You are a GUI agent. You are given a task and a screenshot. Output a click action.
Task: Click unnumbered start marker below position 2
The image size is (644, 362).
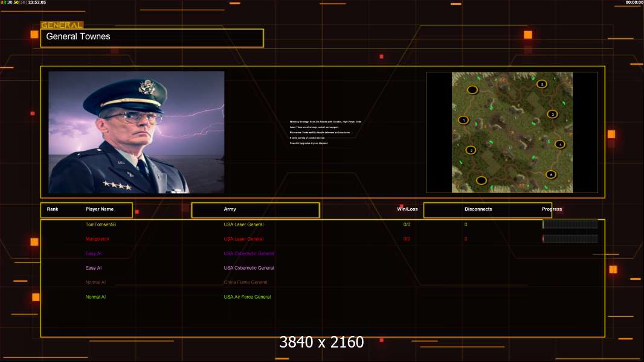[x=481, y=180]
